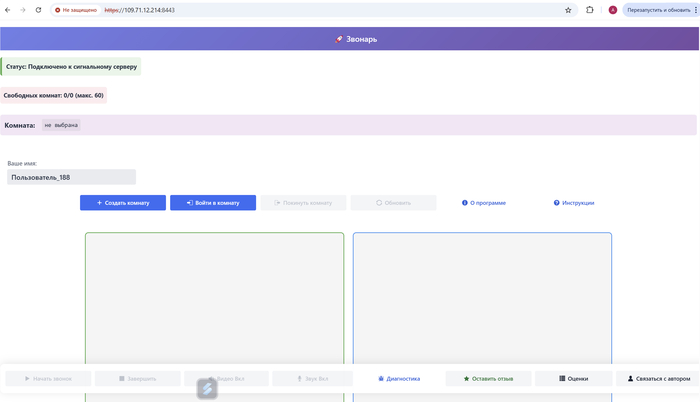Click the "Оставить отзыв" feedback button
Screen dimensions: 700x402
(x=489, y=379)
